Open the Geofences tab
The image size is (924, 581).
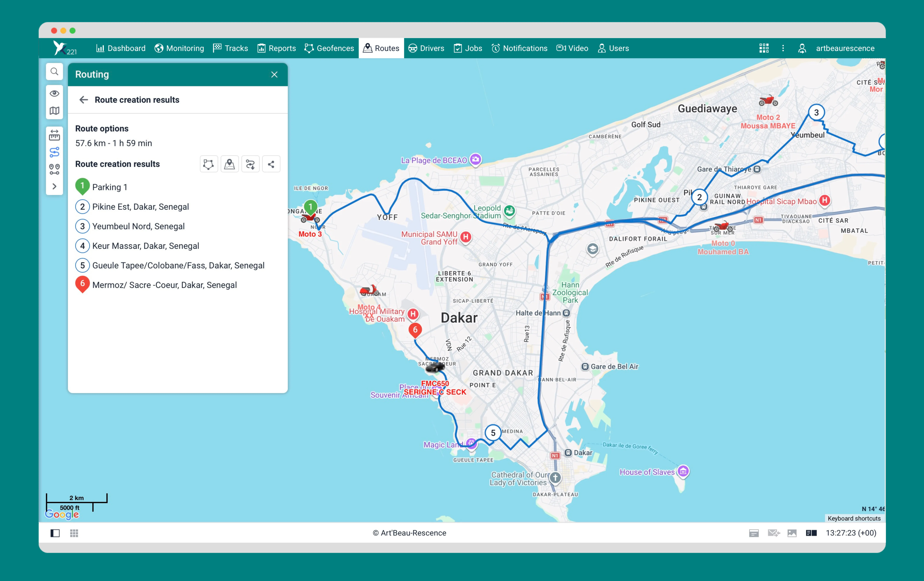[329, 48]
